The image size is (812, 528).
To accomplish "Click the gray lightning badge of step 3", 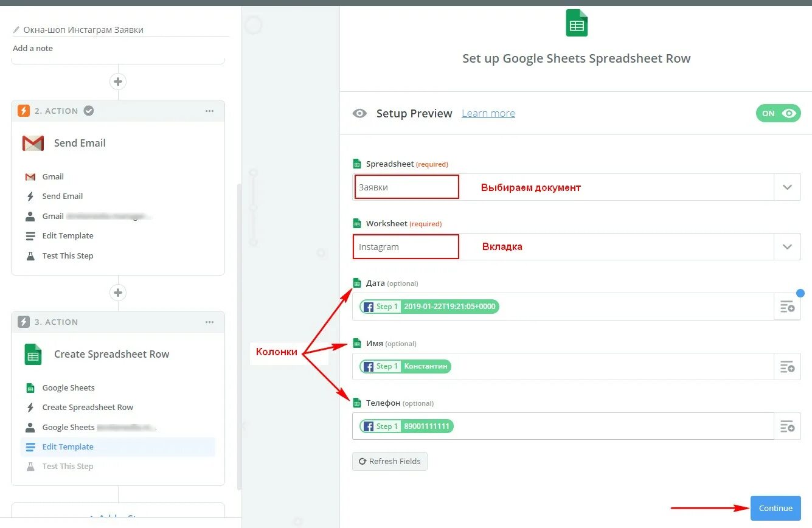I will [x=24, y=322].
